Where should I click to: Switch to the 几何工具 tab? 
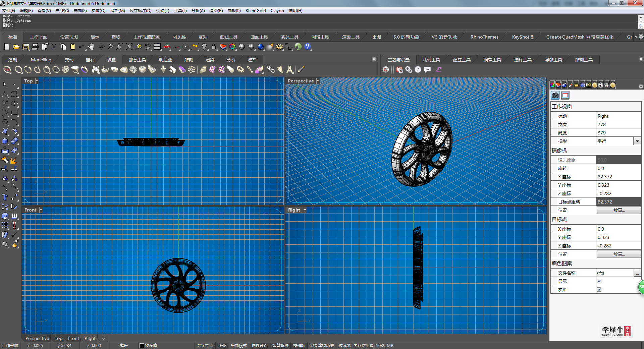coord(431,60)
